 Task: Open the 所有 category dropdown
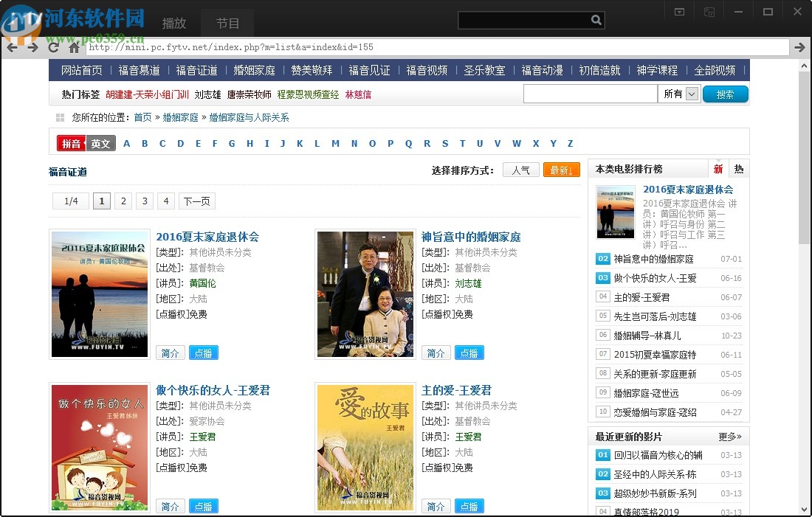tap(692, 94)
